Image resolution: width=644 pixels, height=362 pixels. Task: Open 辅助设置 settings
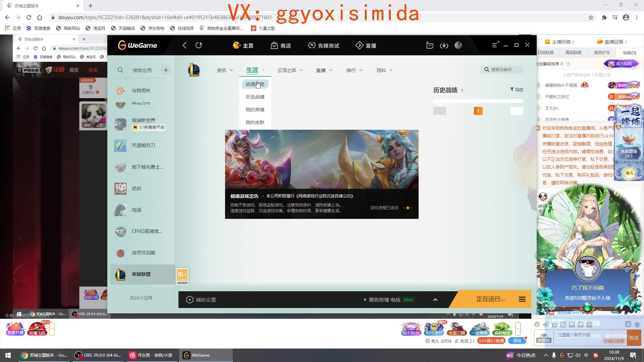(x=201, y=300)
